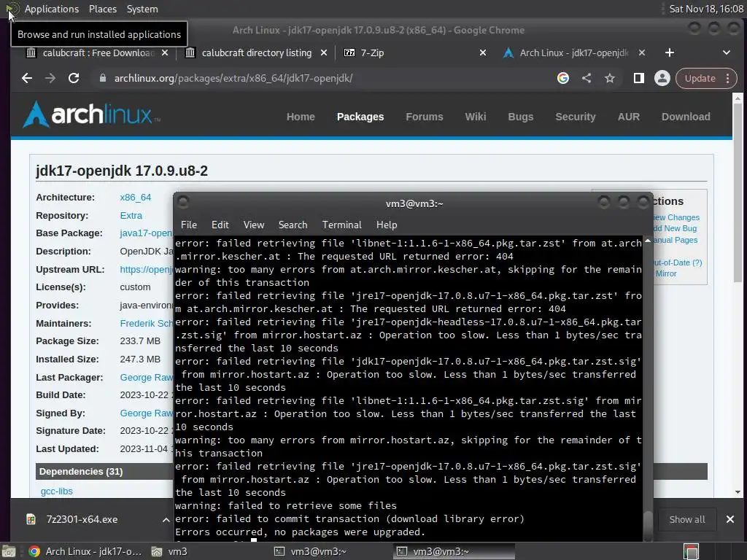The height and width of the screenshot is (560, 747).
Task: Click the Google icon in address bar
Action: pyautogui.click(x=563, y=78)
